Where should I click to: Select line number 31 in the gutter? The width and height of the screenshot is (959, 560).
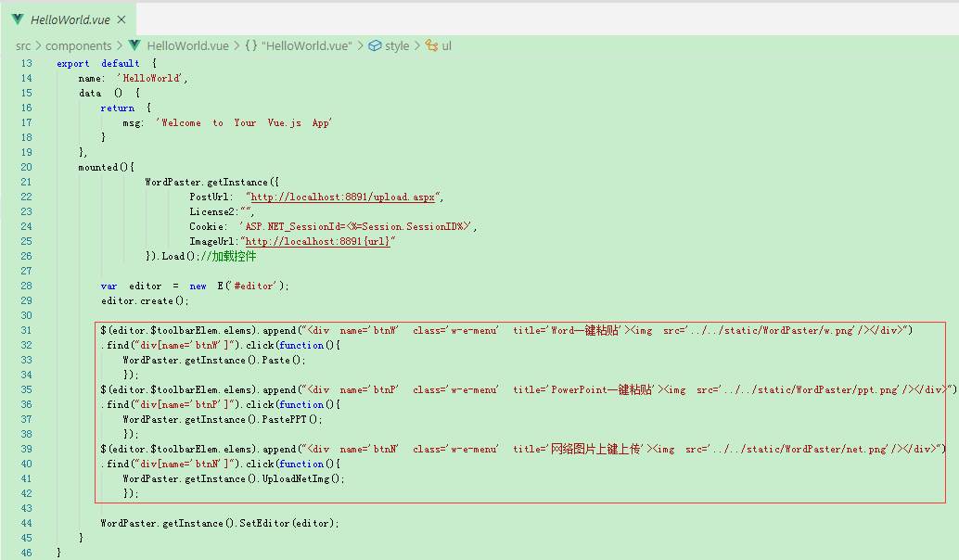(x=26, y=329)
